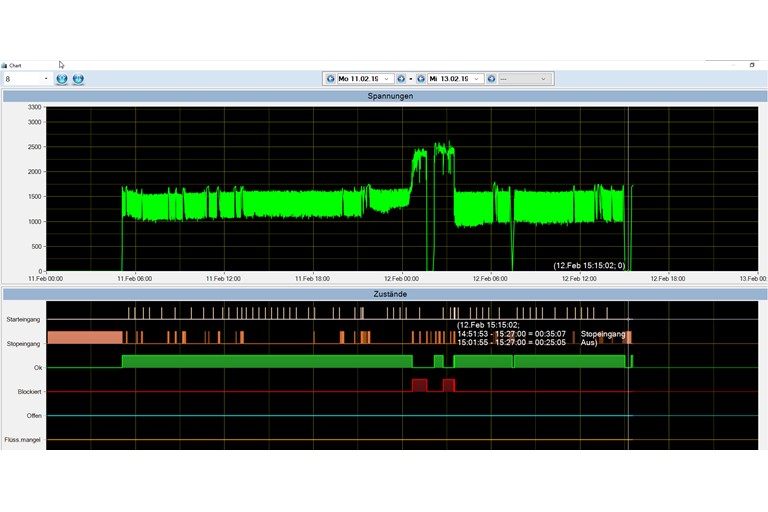Click the second blue round toolbar icon
Viewport: 768px width, 512px height.
[x=78, y=79]
